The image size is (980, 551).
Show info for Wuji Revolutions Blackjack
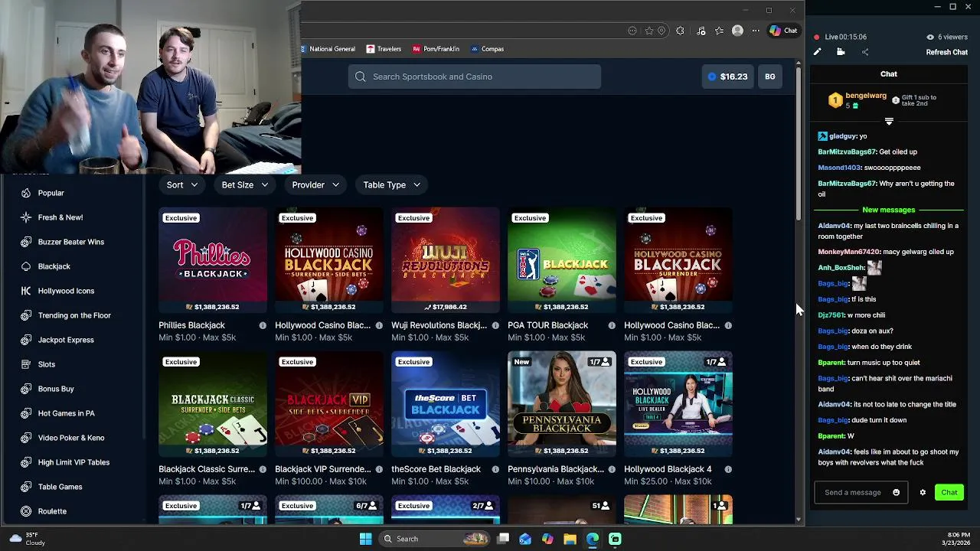pos(495,325)
